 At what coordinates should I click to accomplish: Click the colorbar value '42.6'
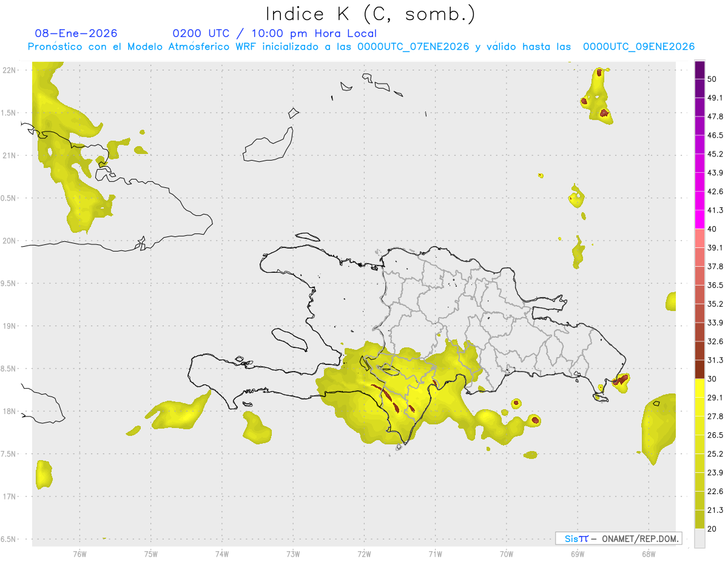(715, 192)
